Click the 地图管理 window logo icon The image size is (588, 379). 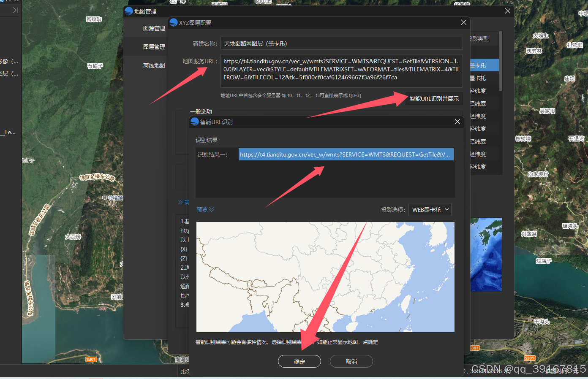coord(129,11)
